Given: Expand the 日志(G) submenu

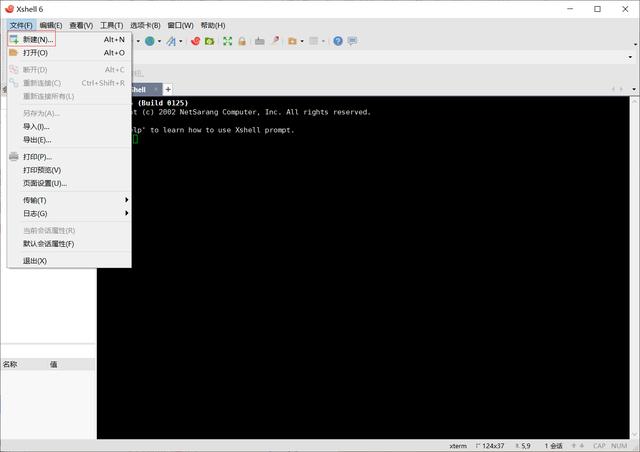Looking at the screenshot, I should [x=69, y=214].
